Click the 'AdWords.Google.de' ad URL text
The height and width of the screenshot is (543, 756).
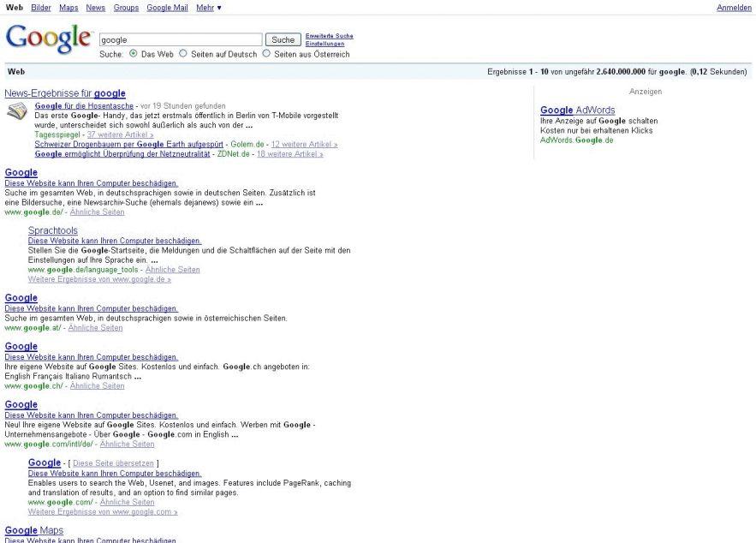tap(577, 140)
